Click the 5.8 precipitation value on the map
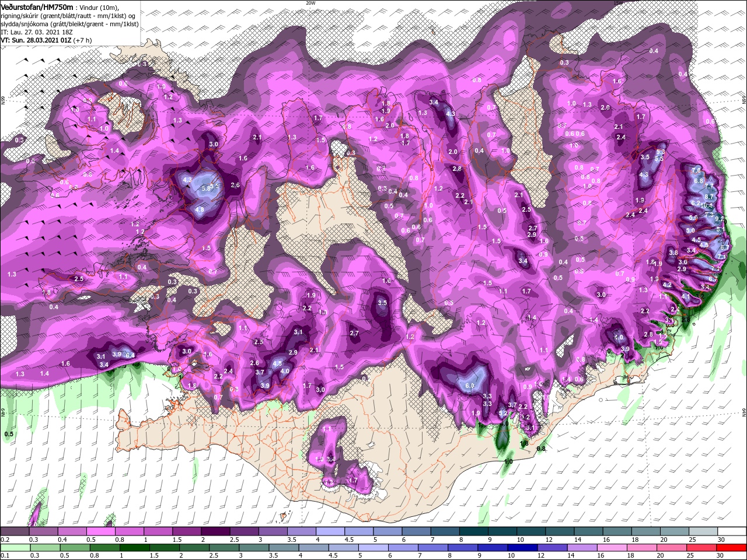747x560 pixels. click(206, 188)
